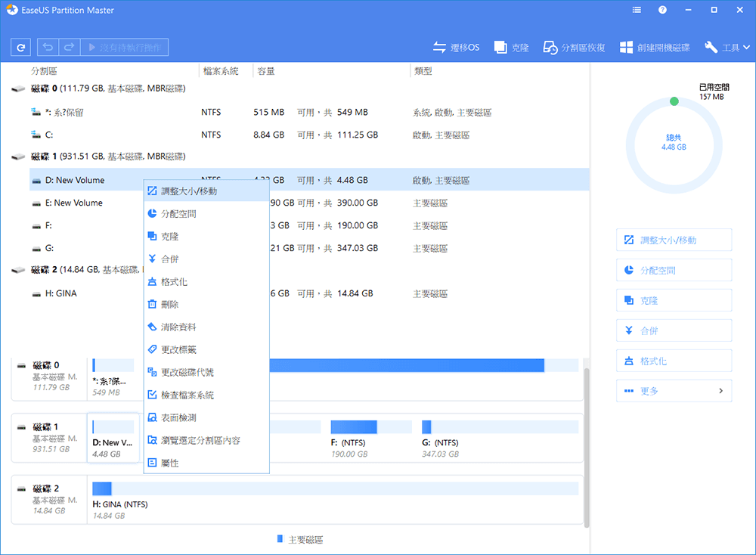Click the 類型 column header
This screenshot has width=756, height=555.
(423, 71)
